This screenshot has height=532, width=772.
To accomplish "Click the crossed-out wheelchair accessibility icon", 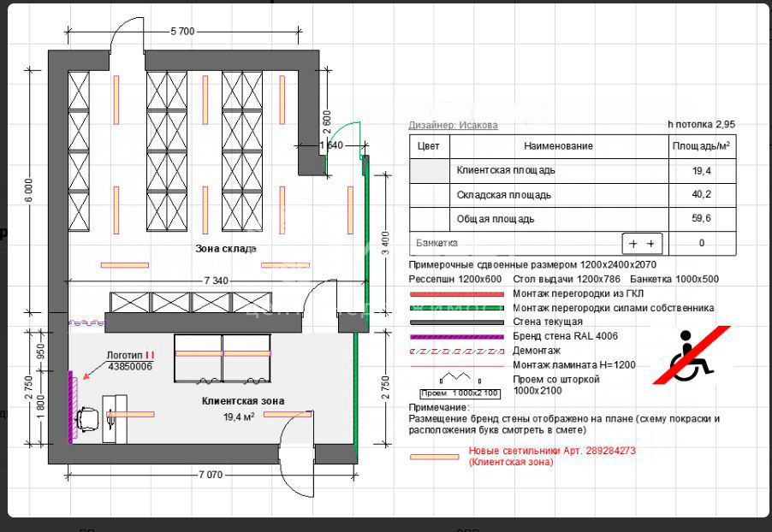I will point(692,355).
